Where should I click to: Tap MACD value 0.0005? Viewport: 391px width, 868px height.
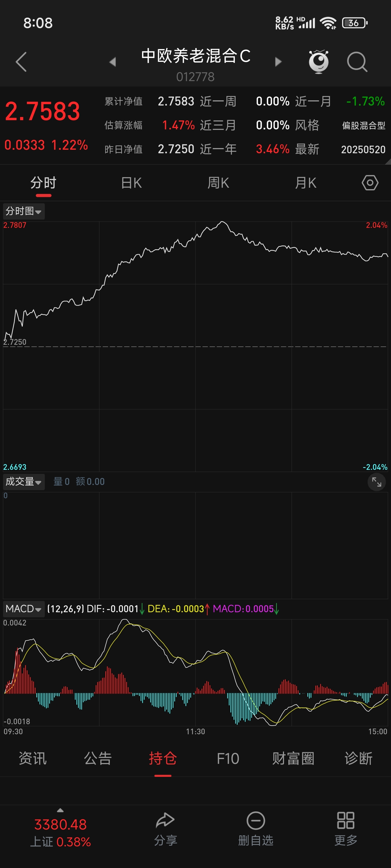pyautogui.click(x=259, y=609)
